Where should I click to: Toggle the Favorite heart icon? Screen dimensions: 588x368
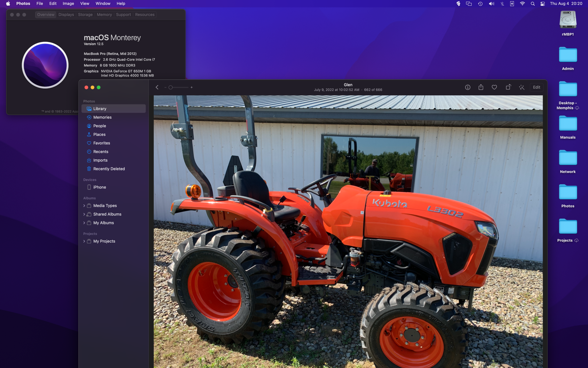point(494,87)
